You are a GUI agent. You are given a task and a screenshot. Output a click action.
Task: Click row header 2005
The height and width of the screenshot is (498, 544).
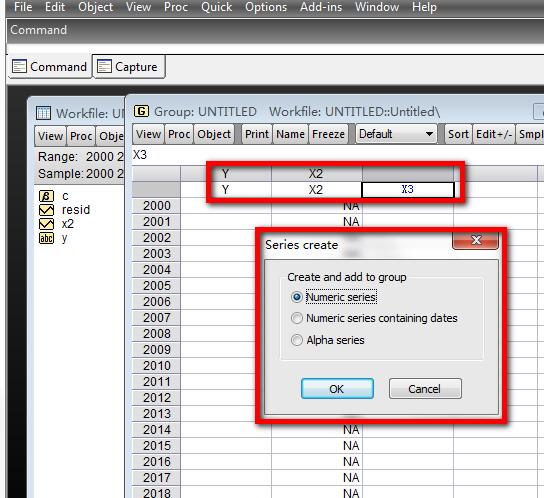[x=156, y=286]
